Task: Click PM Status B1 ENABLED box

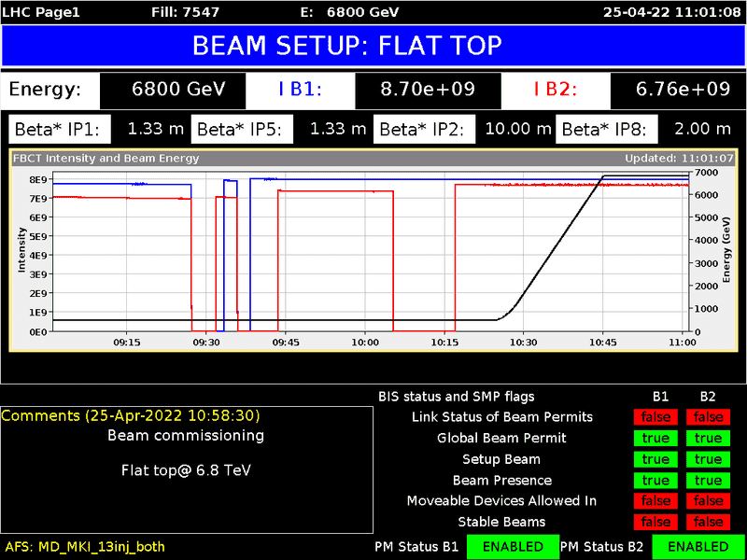Action: (513, 546)
